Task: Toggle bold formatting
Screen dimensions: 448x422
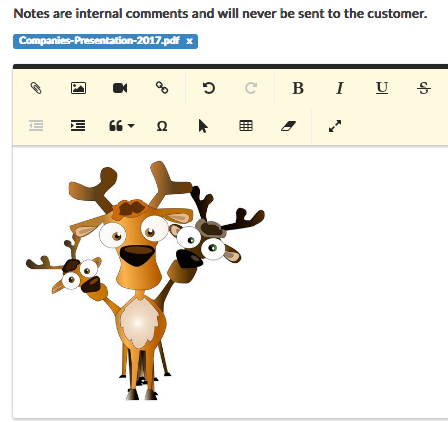Action: 298,88
